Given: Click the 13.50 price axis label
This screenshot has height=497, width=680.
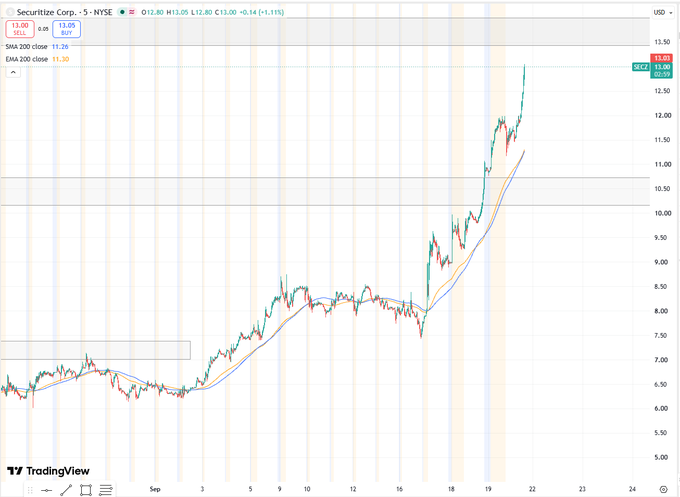Looking at the screenshot, I should pyautogui.click(x=663, y=42).
